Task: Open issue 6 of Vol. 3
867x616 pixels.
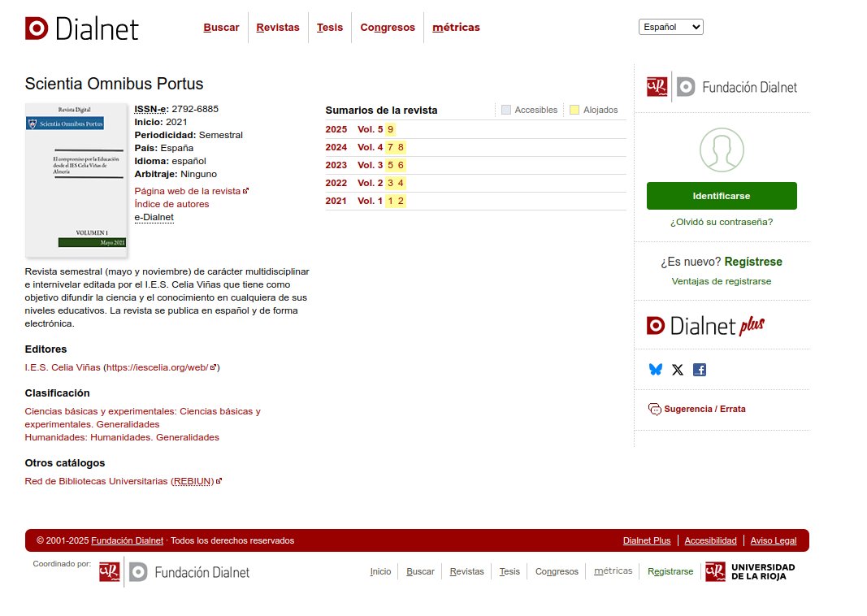Action: pyautogui.click(x=401, y=165)
